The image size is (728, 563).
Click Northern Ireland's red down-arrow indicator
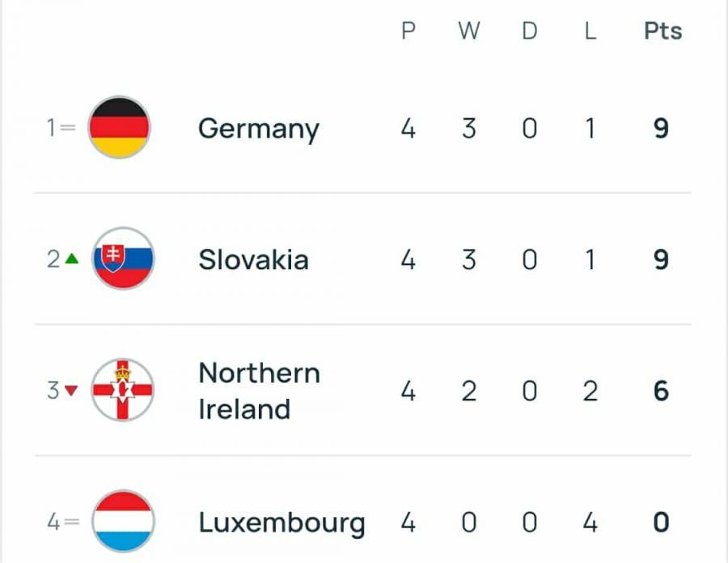point(71,392)
